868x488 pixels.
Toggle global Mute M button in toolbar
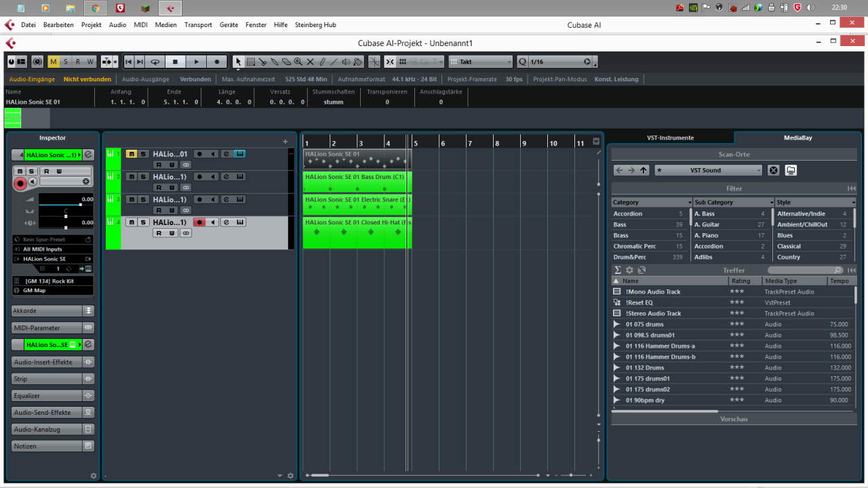54,62
